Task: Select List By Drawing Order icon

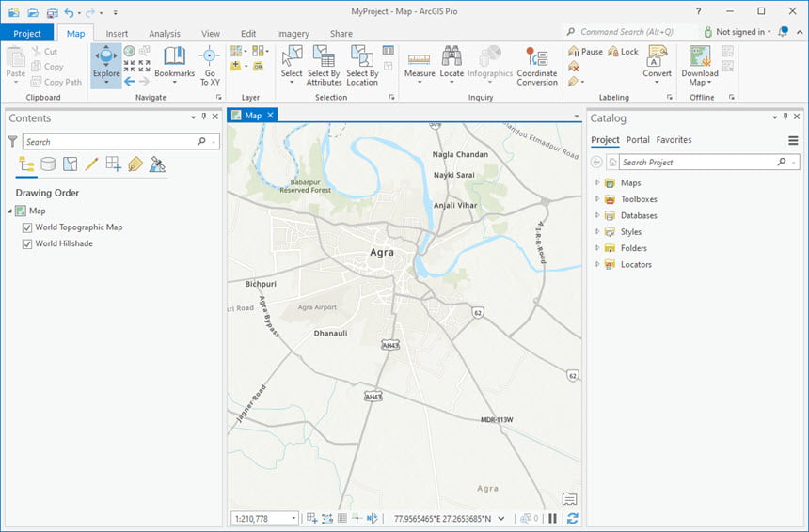Action: 26,164
